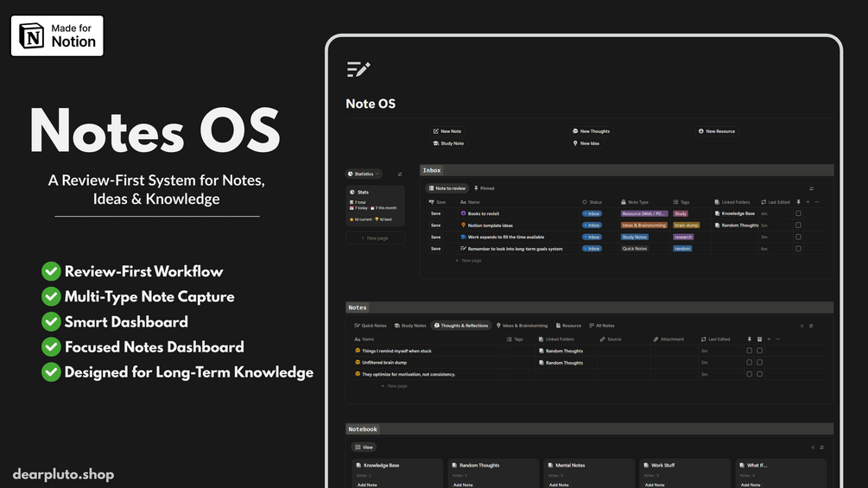Check archive box for Things I remind myself
868x488 pixels.
pos(759,351)
